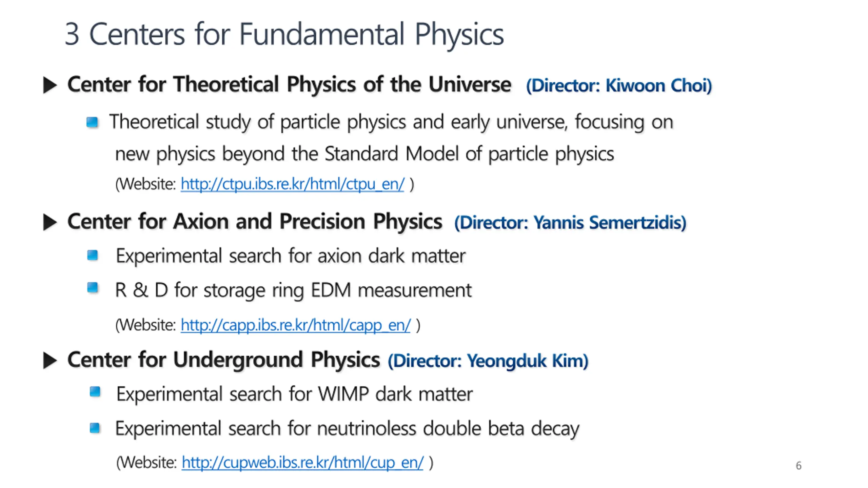Click Director: Kiwoon Choi text
868x488 pixels.
point(619,85)
